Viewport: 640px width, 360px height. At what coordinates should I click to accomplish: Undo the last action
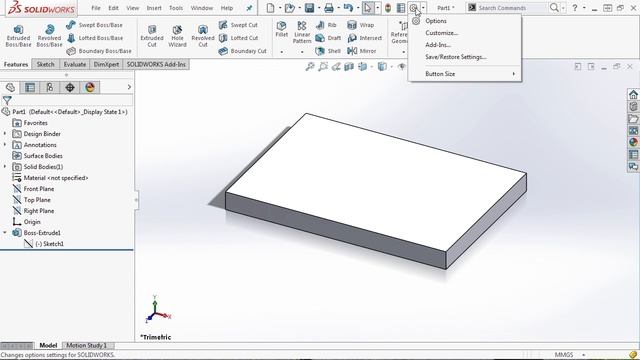pos(348,8)
